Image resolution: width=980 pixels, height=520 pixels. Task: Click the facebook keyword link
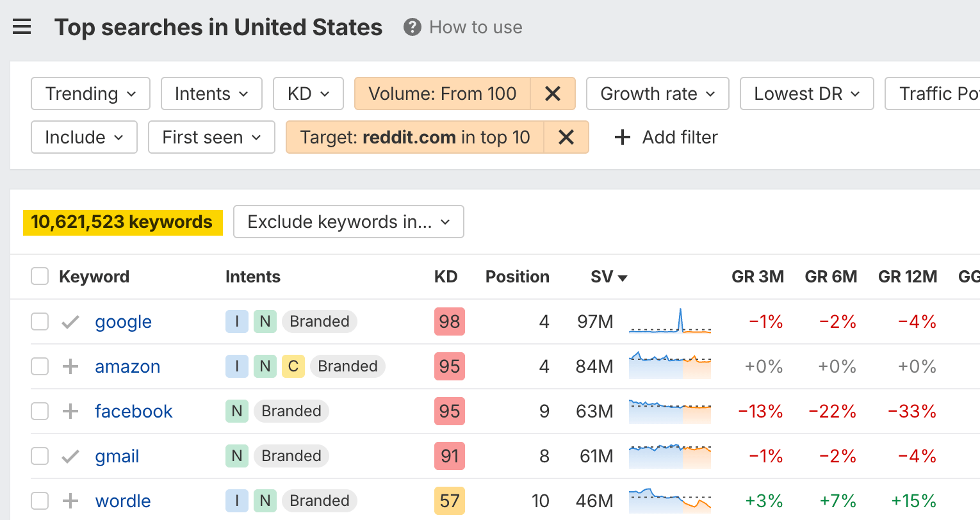click(x=133, y=411)
